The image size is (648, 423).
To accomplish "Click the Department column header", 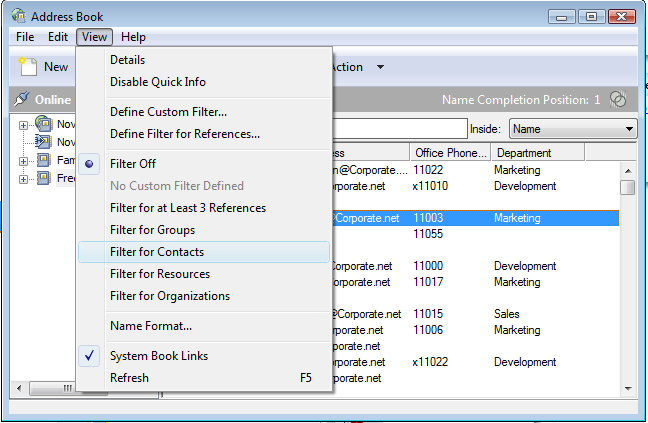I will point(538,153).
